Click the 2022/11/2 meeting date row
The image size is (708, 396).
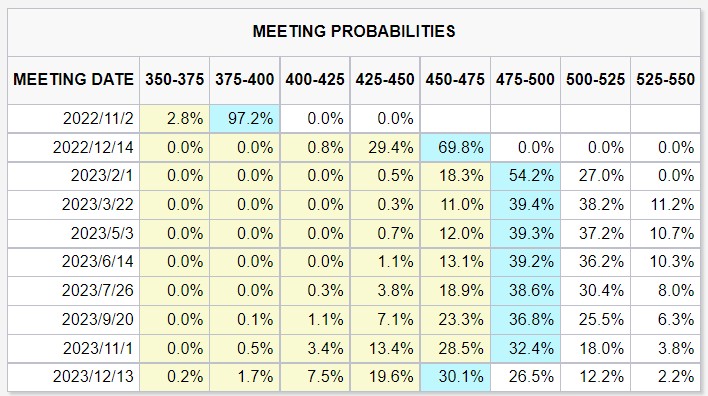pyautogui.click(x=354, y=119)
